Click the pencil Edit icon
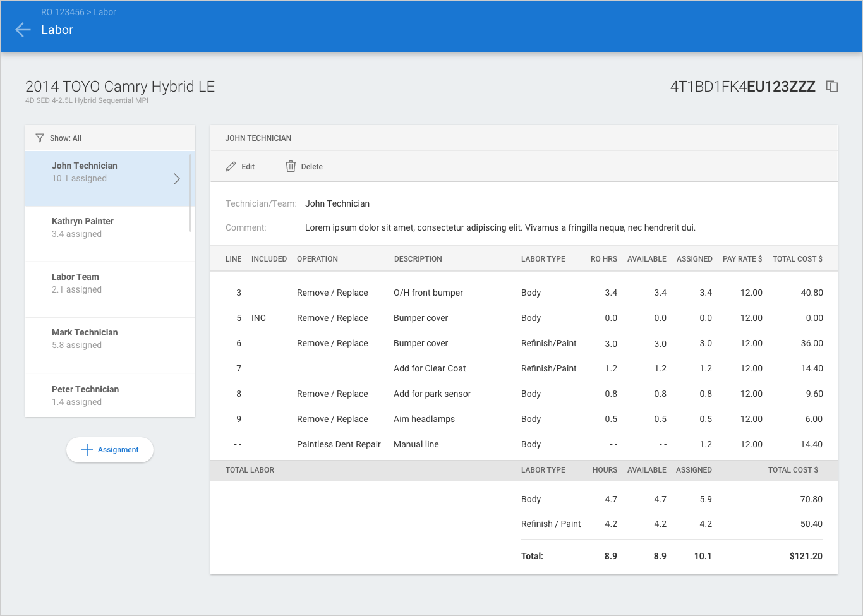This screenshot has width=863, height=616. tap(231, 167)
